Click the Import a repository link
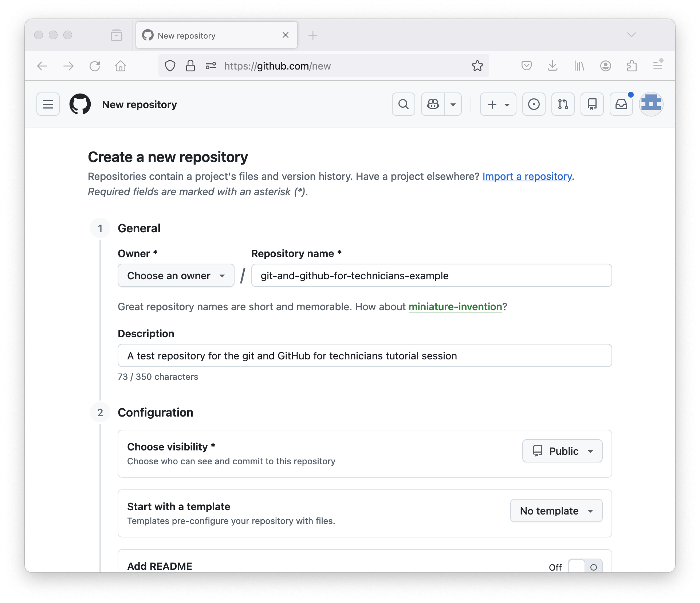This screenshot has height=603, width=700. [527, 177]
